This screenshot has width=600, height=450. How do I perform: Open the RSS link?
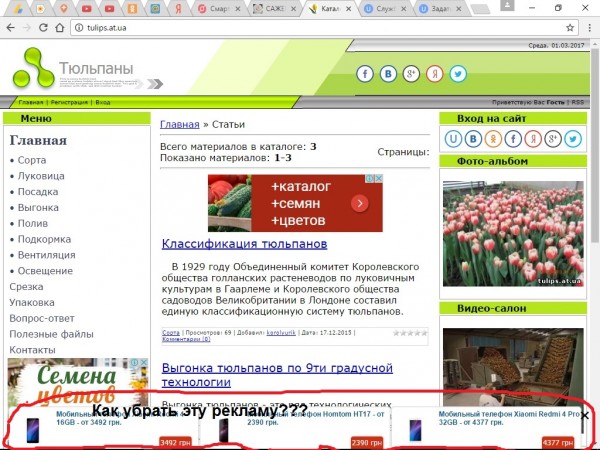tap(578, 102)
